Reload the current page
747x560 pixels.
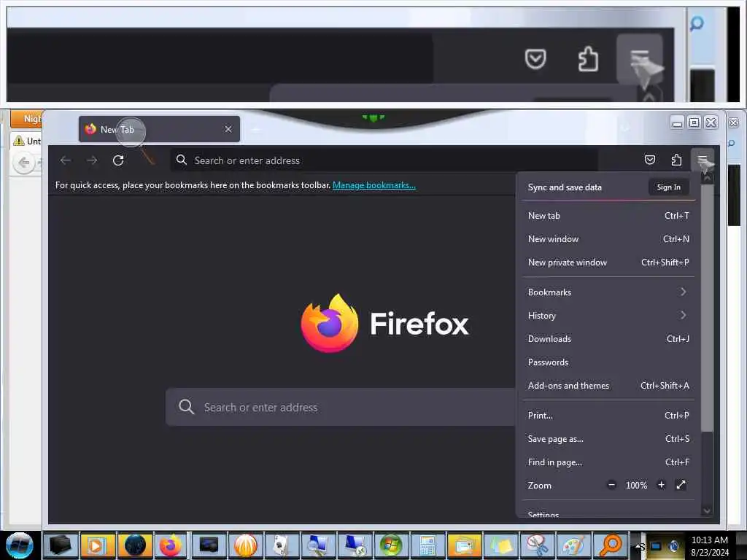point(118,160)
